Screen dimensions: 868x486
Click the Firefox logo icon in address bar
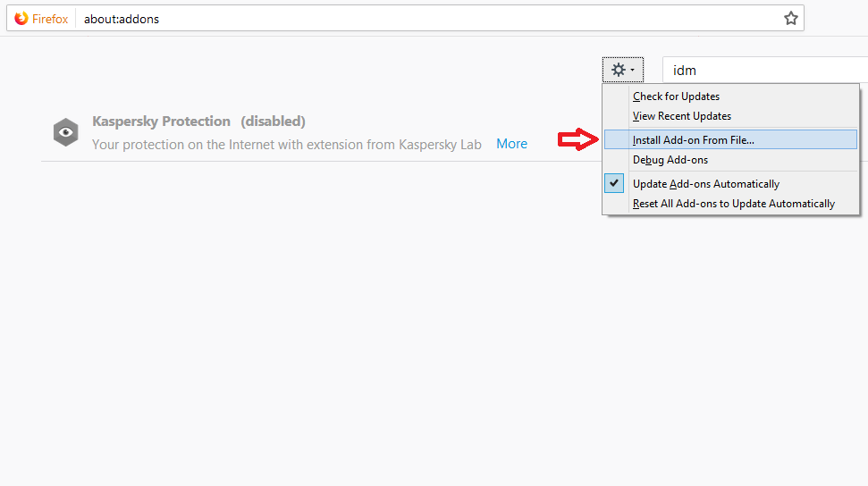(21, 19)
